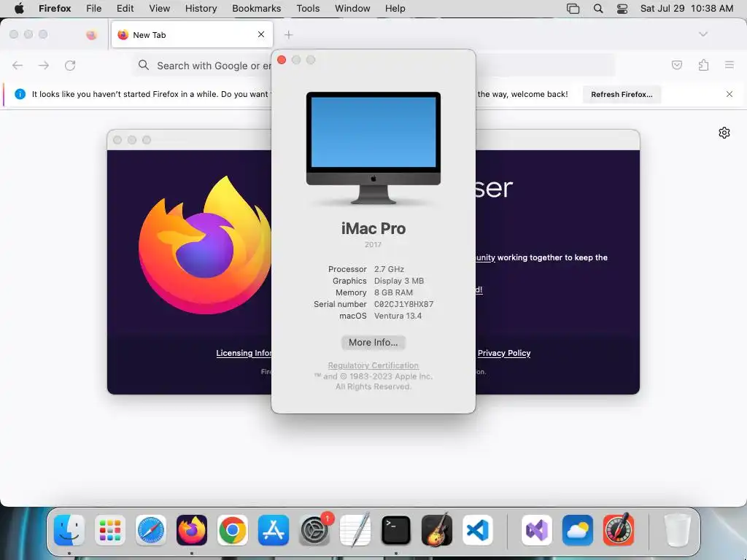Launch GarageBand from the Dock

tap(437, 530)
